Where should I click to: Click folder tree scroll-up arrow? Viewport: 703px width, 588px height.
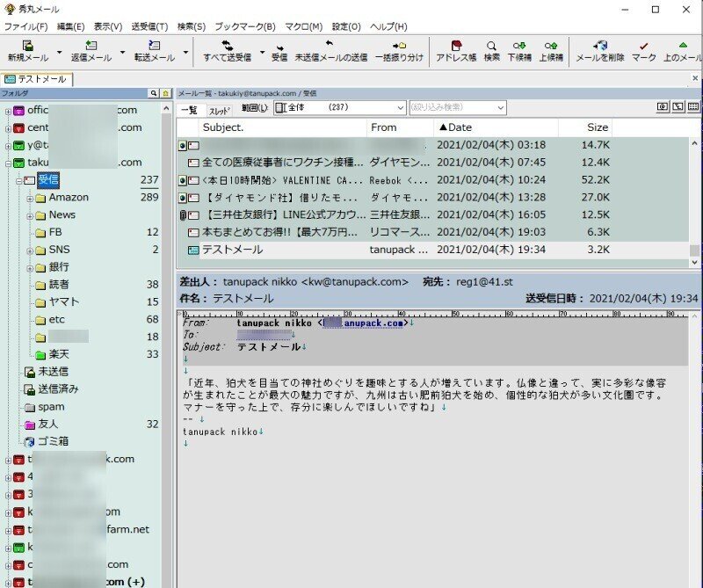(166, 108)
